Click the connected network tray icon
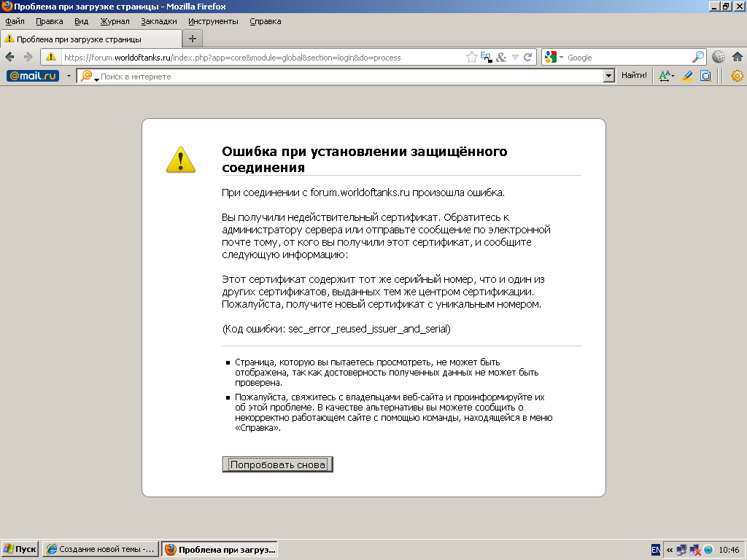 click(682, 550)
